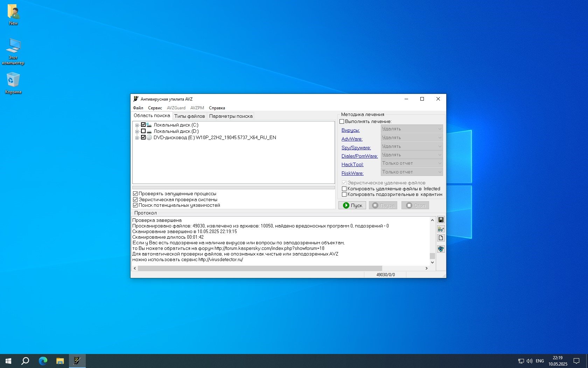Uncheck Проверять запущенные процессы

pyautogui.click(x=135, y=193)
